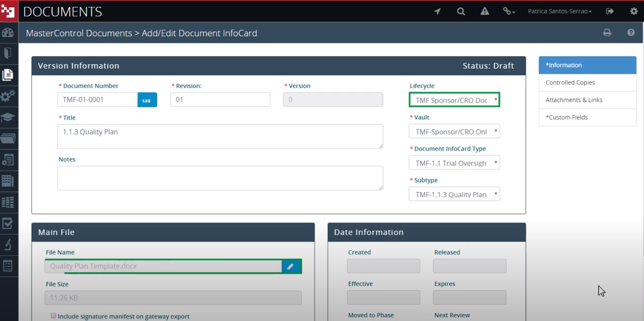The width and height of the screenshot is (644, 321).
Task: Click the logout icon in the top bar
Action: 610,11
